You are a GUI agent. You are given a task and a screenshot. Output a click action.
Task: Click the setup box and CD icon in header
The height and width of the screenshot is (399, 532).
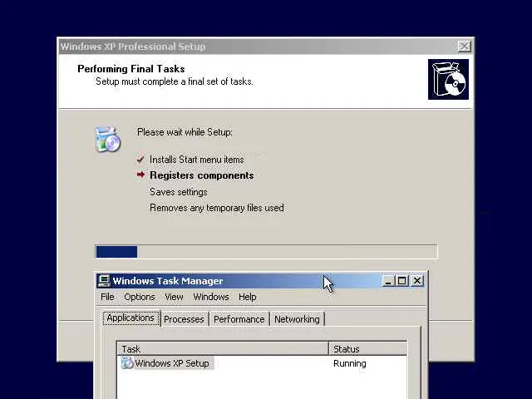point(448,80)
